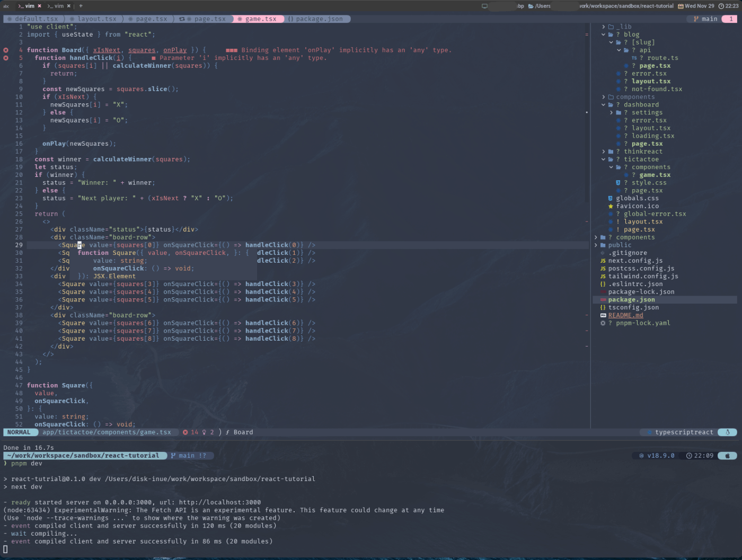Click the main git branch indicator at top right
This screenshot has width=742, height=560.
tap(705, 19)
